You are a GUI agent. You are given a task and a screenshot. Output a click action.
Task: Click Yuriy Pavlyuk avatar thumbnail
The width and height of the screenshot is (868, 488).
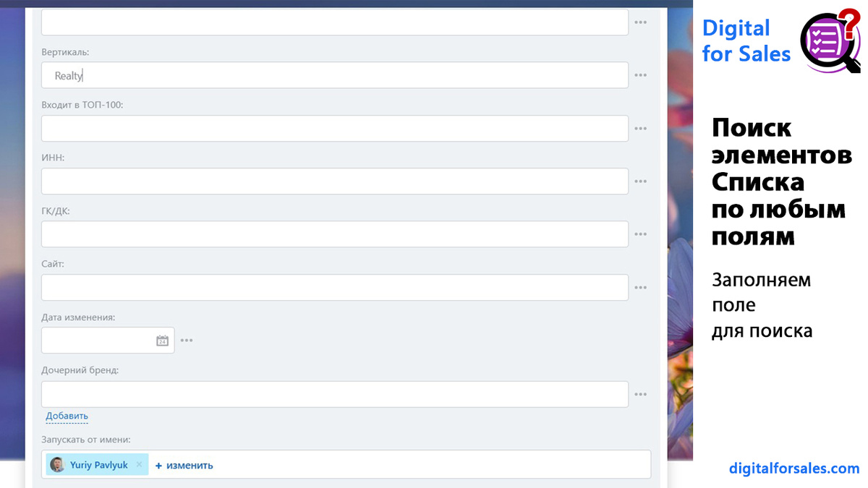coord(57,465)
